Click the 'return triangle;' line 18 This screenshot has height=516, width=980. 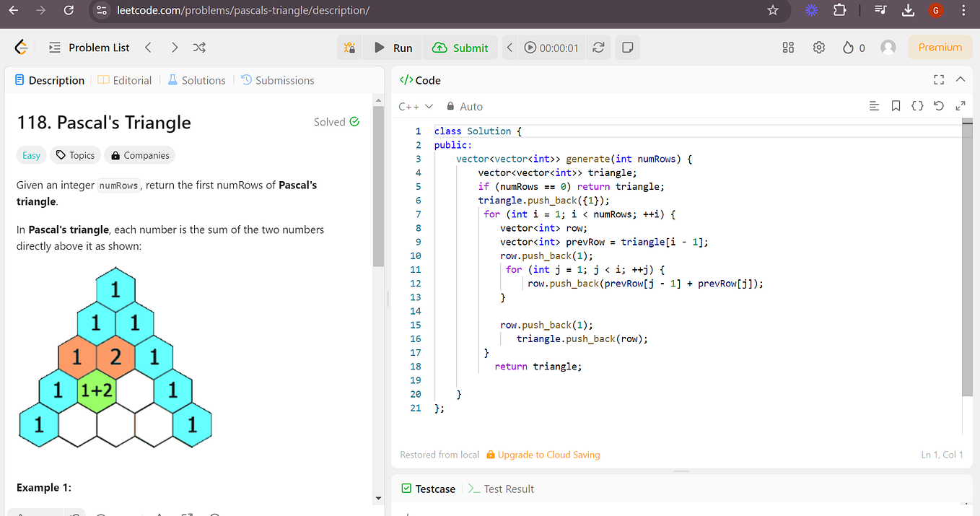(538, 367)
